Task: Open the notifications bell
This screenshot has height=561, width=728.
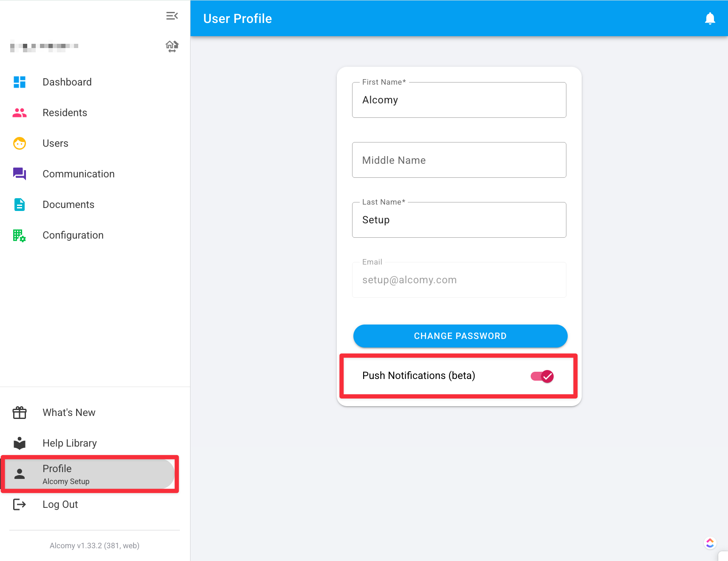Action: tap(710, 18)
